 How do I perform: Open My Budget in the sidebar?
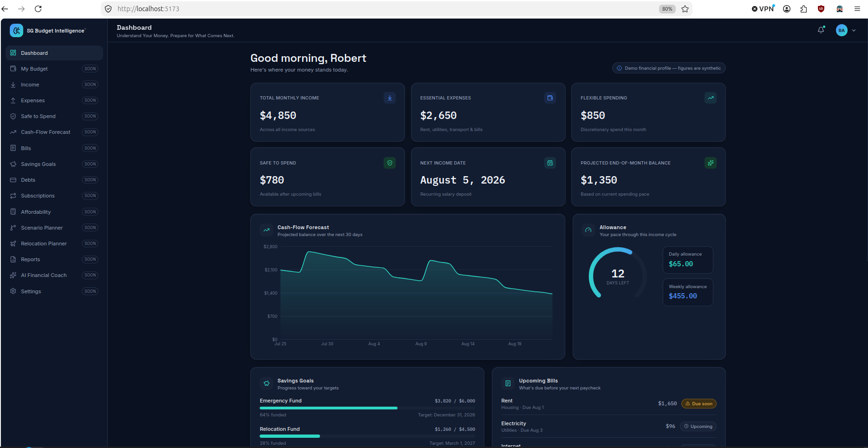click(54, 69)
